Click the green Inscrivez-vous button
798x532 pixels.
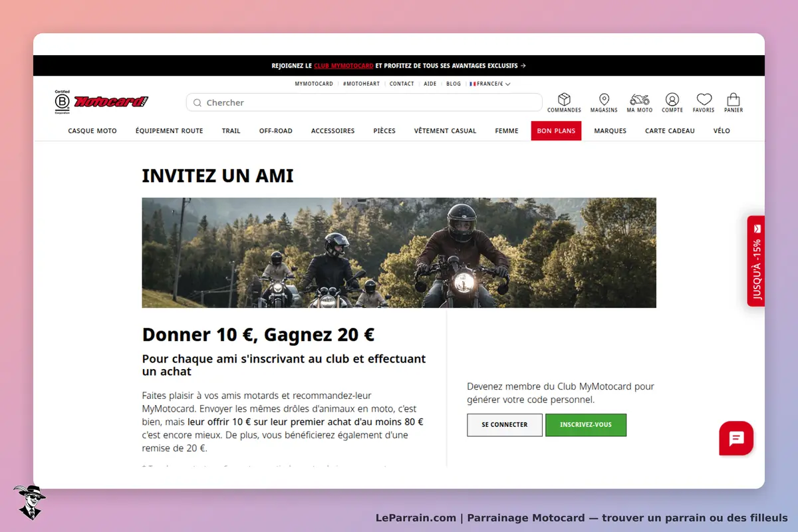point(586,425)
